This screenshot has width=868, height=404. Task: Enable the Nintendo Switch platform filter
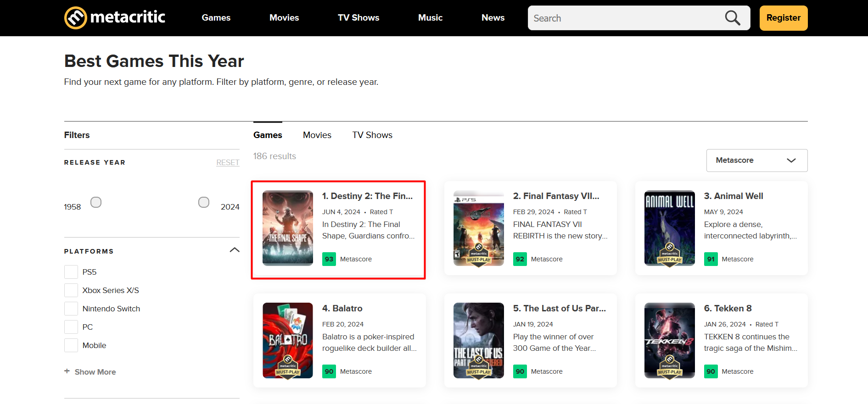point(71,309)
